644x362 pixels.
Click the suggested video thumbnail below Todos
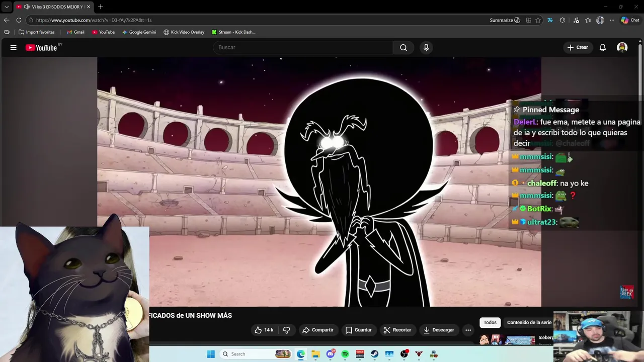click(x=507, y=340)
